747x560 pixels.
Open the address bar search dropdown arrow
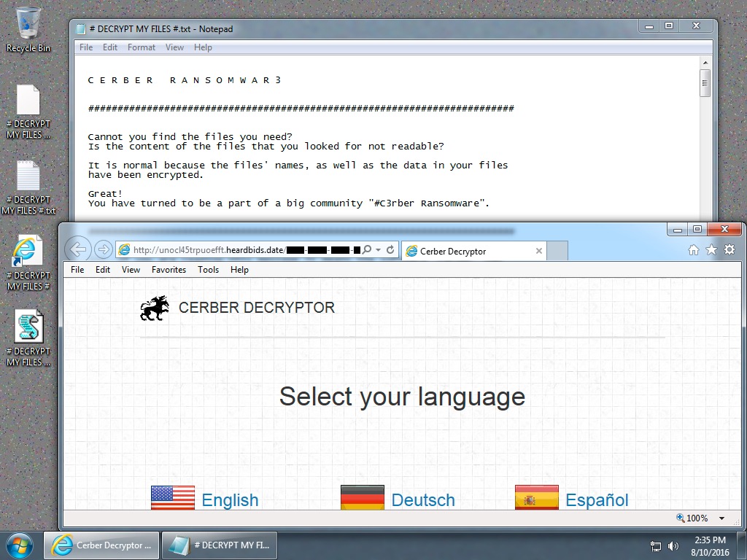[x=378, y=250]
